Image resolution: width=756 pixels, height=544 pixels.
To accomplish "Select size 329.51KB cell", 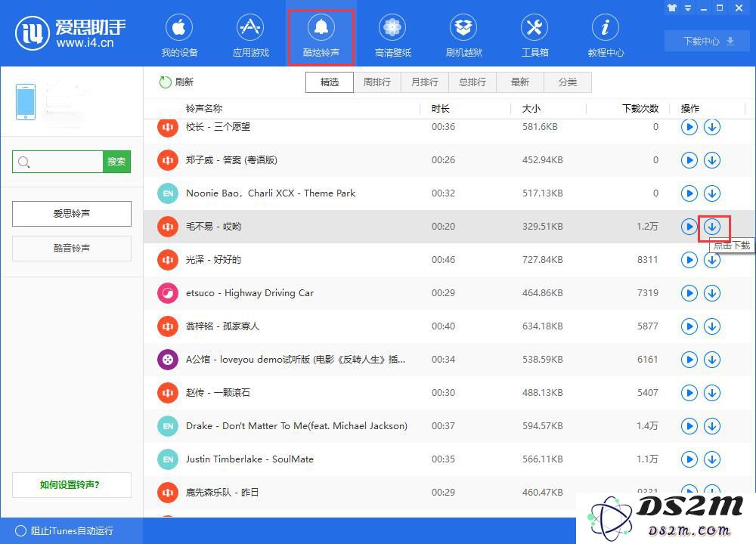I will click(542, 227).
